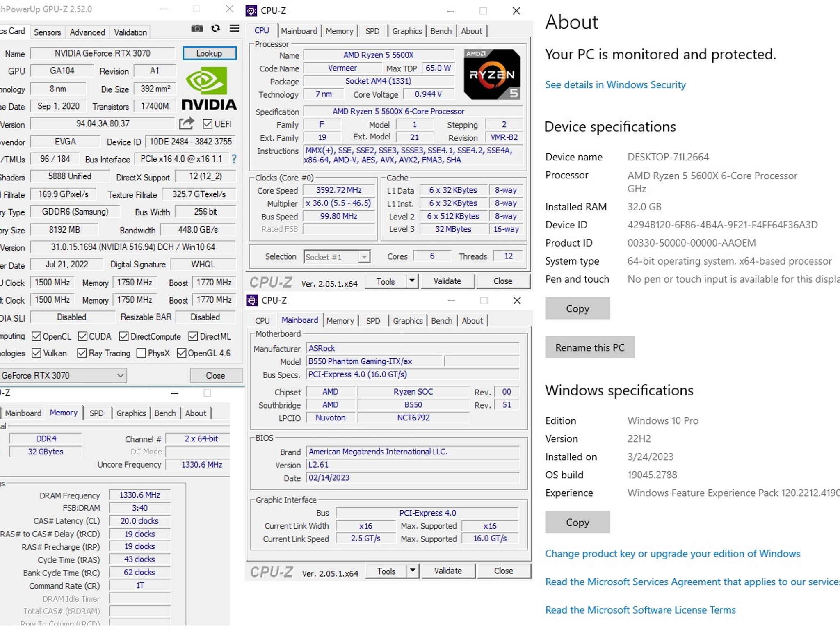Toggle the UEFI checkbox
This screenshot has width=840, height=630.
coord(208,124)
